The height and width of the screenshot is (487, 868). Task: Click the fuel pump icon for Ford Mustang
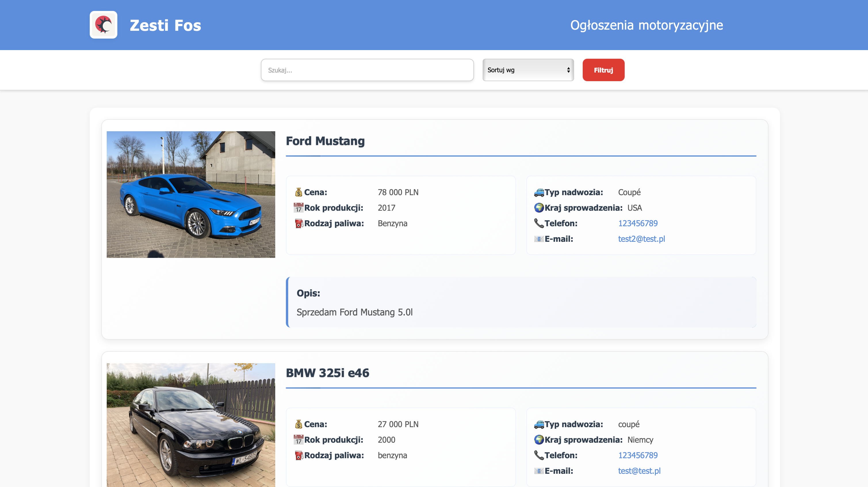299,223
